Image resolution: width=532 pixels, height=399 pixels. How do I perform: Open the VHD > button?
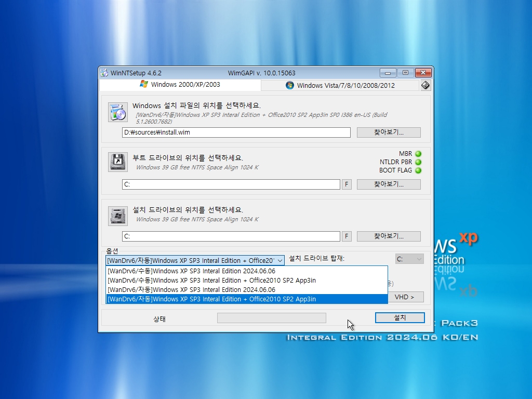404,297
